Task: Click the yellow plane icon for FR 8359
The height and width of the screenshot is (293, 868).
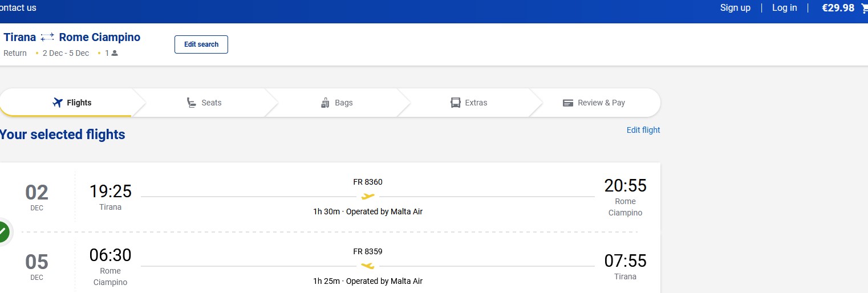Action: [x=368, y=266]
